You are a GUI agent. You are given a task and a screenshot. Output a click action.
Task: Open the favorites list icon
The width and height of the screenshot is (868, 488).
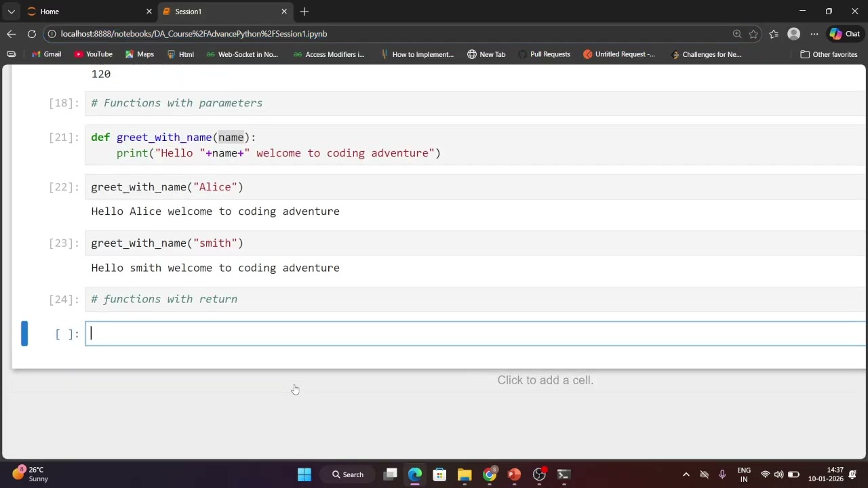pos(774,34)
